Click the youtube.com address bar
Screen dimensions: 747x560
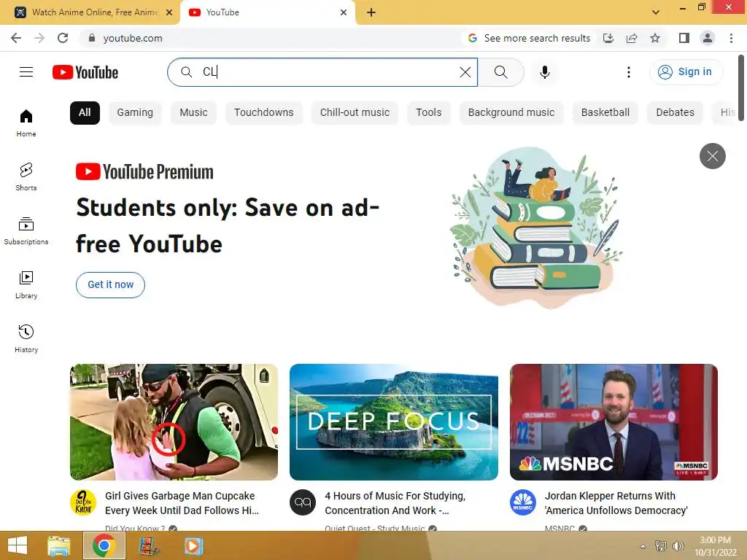pos(271,38)
